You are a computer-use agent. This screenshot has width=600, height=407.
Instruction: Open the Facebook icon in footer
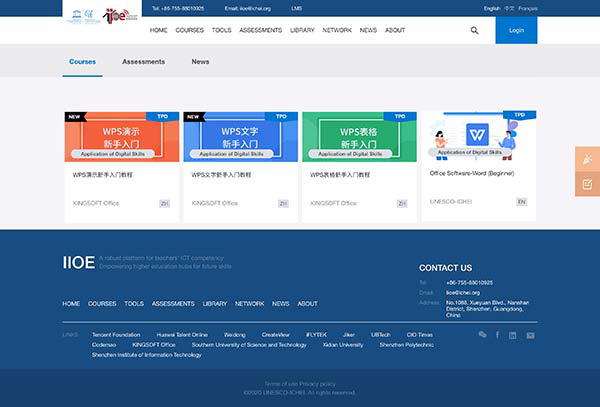point(498,335)
